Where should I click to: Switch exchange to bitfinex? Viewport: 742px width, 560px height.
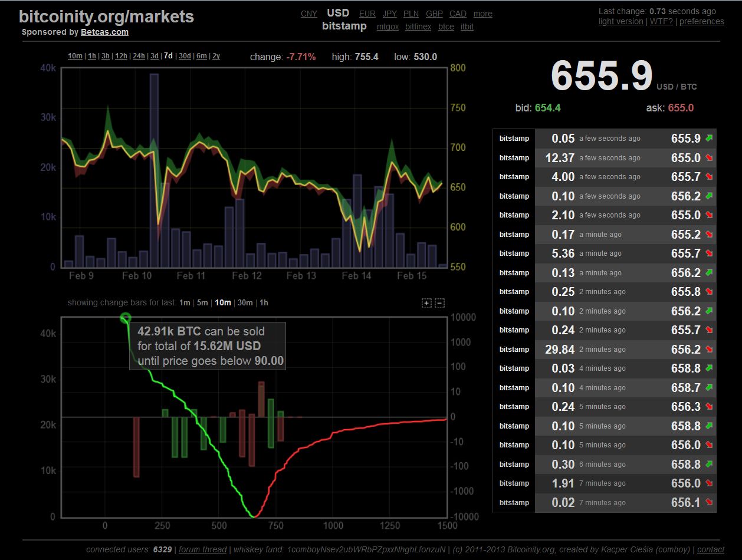tap(418, 27)
